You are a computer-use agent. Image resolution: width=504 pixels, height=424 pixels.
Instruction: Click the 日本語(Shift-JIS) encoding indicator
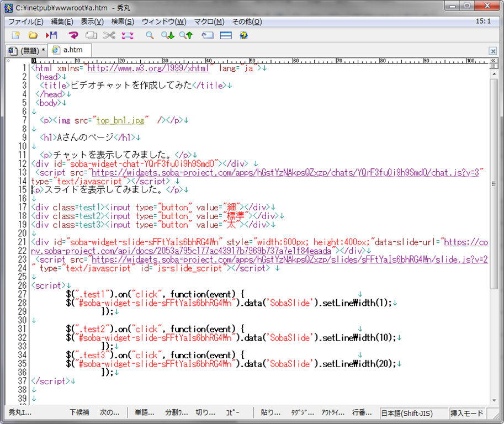413,413
